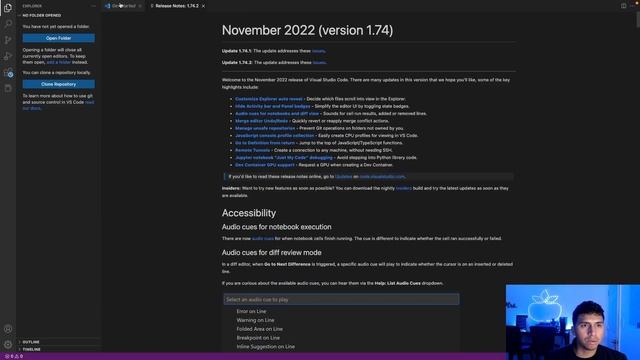Open 'Hide Activity bar and Panel badges' link

point(273,106)
